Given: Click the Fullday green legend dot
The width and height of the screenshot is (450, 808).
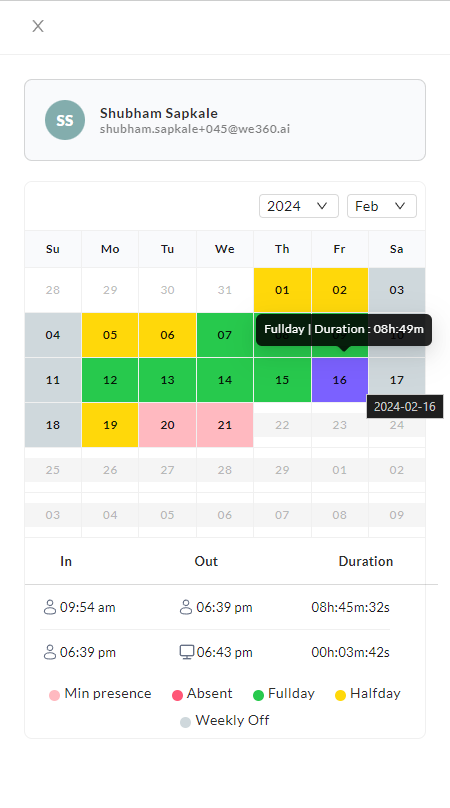Looking at the screenshot, I should (x=258, y=695).
